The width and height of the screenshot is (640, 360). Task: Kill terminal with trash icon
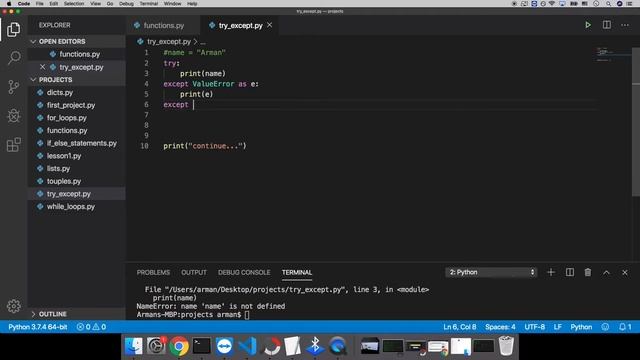(x=588, y=272)
